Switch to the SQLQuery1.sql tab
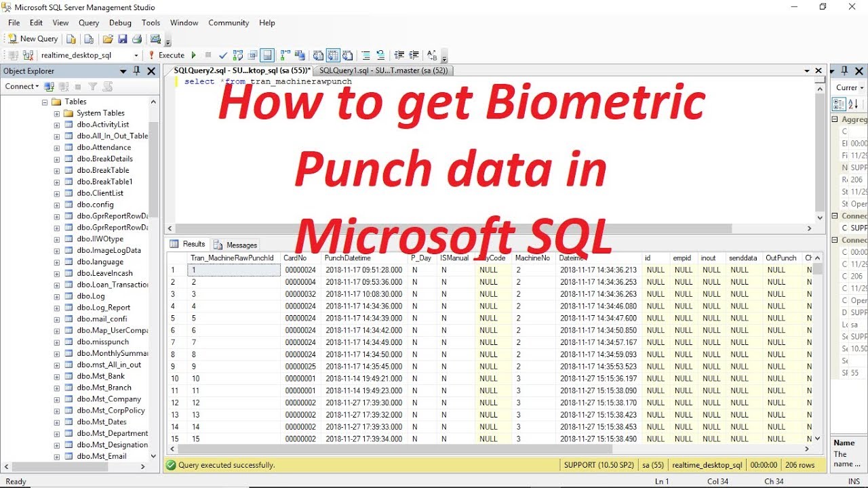Viewport: 868px width, 488px height. point(382,70)
